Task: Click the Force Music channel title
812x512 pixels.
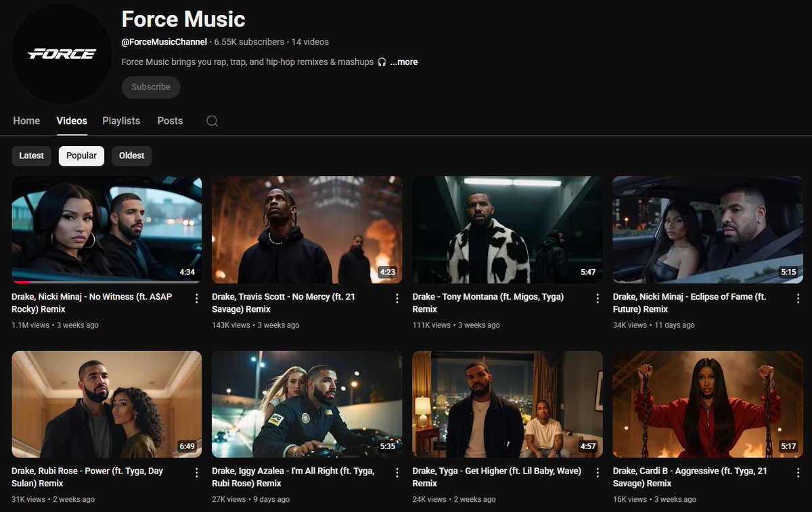Action: point(183,19)
